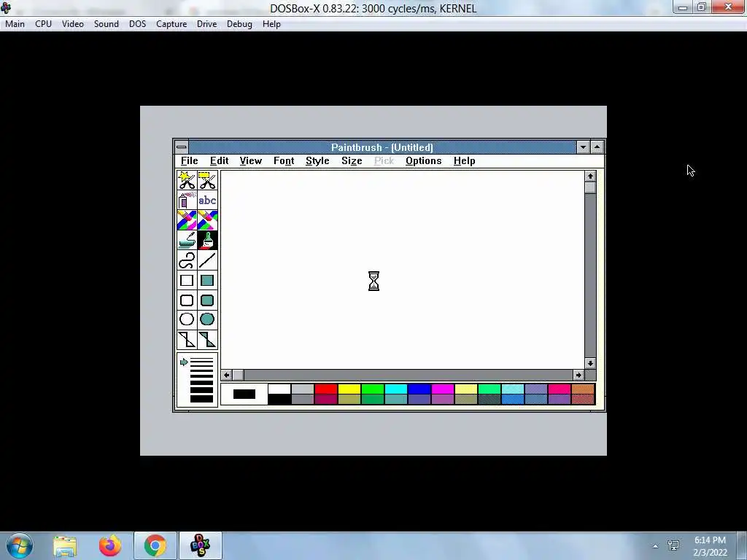Open the Style menu
This screenshot has height=560, width=747.
coord(317,161)
